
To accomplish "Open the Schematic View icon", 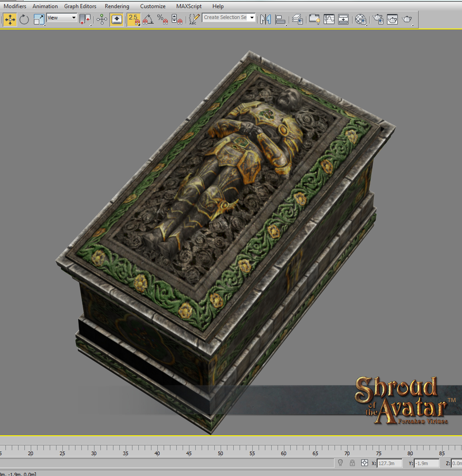I will (344, 19).
